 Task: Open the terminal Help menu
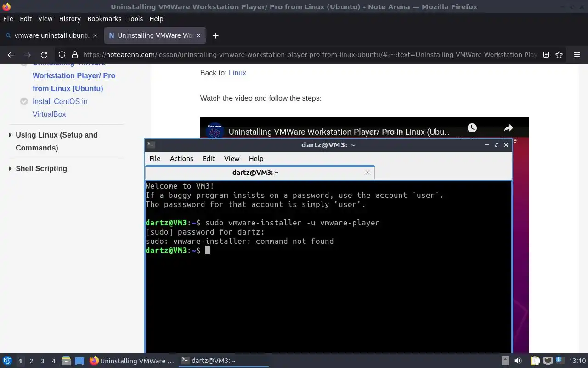(256, 158)
